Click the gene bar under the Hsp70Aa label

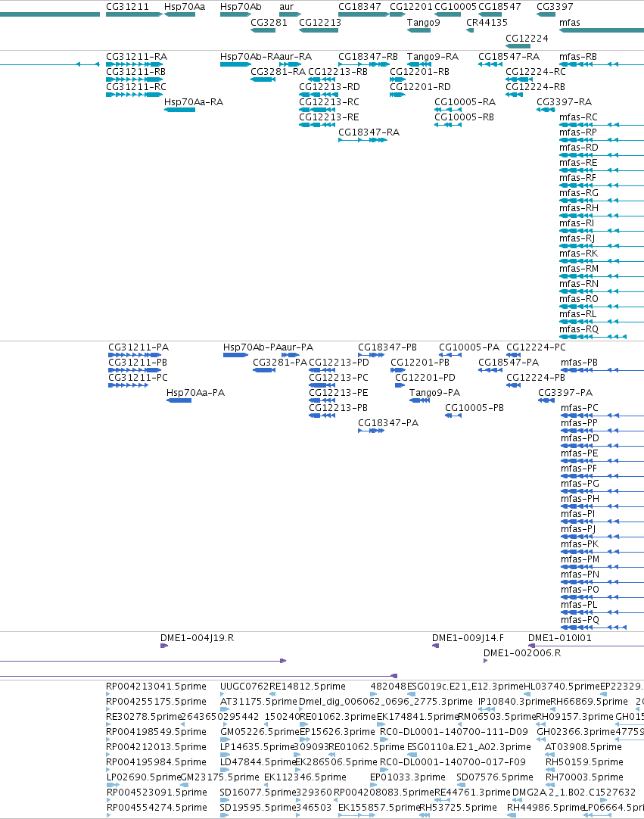click(x=179, y=14)
